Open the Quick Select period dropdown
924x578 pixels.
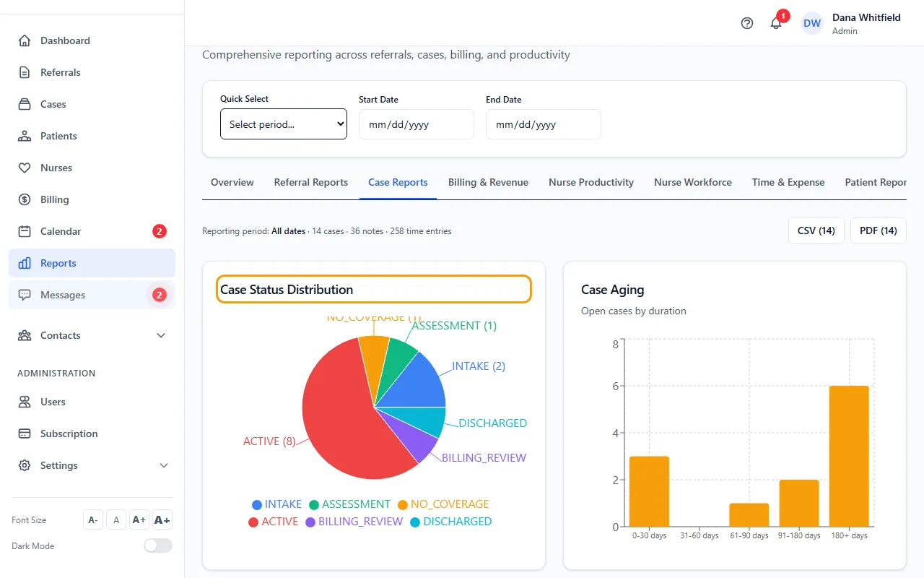tap(284, 124)
